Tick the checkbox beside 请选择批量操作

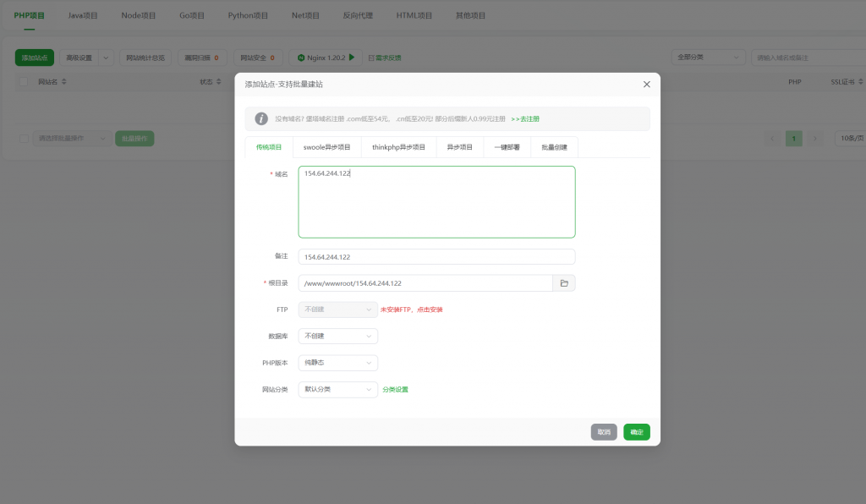coord(24,138)
